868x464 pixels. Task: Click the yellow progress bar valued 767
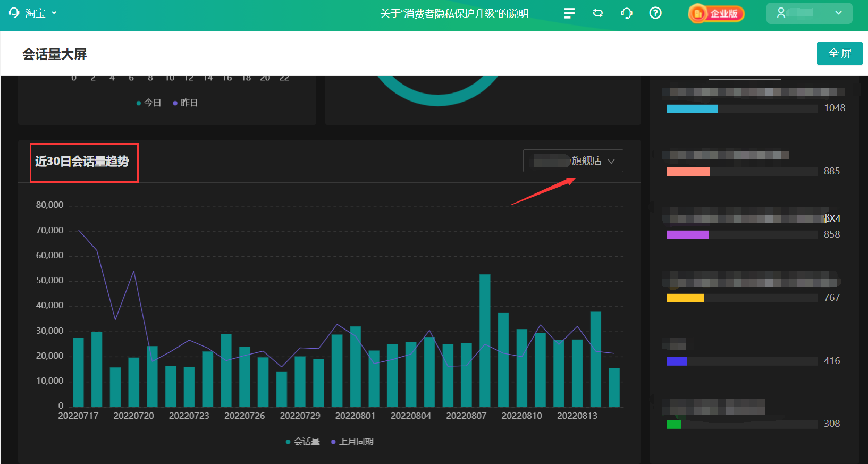click(x=685, y=298)
